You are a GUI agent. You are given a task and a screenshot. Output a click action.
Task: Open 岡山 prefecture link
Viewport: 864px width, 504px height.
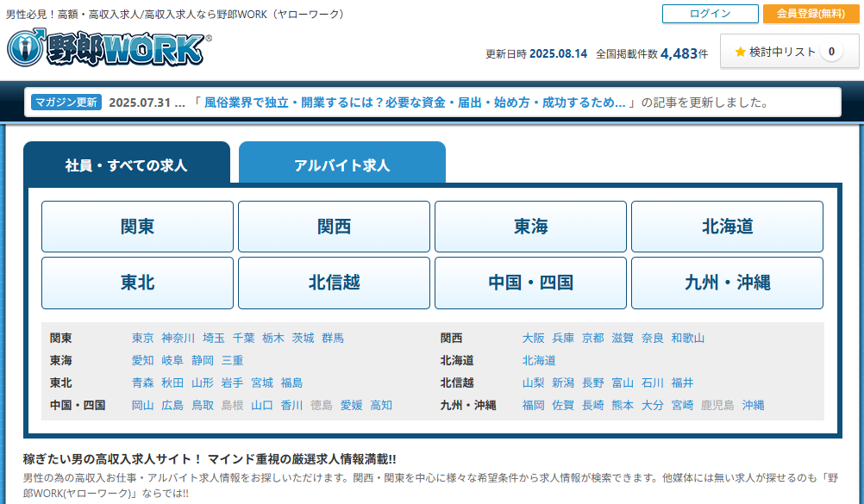point(143,406)
